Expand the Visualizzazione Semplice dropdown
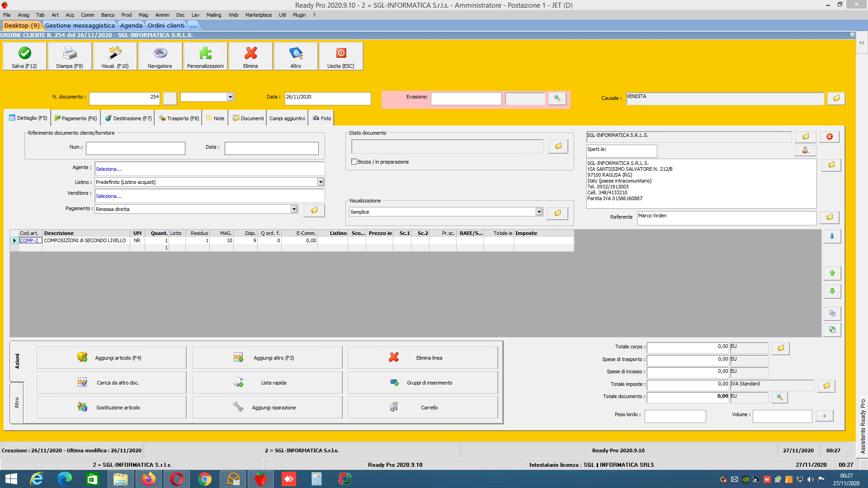This screenshot has height=488, width=868. pyautogui.click(x=539, y=212)
